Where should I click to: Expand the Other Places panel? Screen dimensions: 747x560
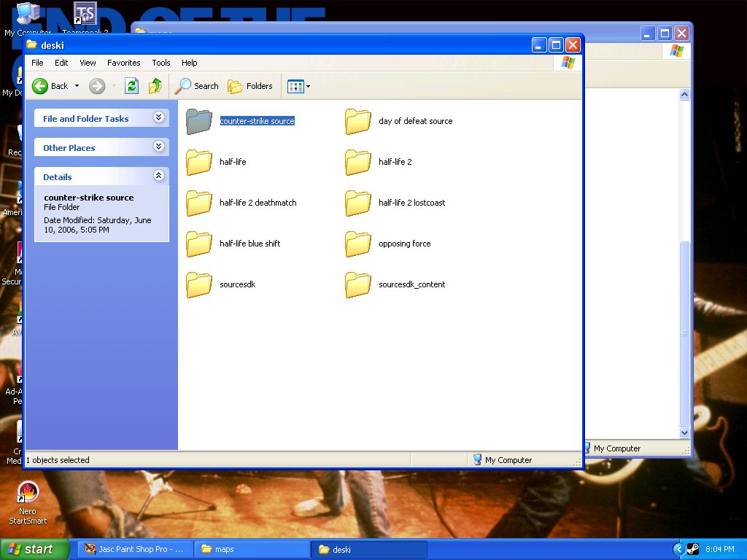(x=158, y=147)
